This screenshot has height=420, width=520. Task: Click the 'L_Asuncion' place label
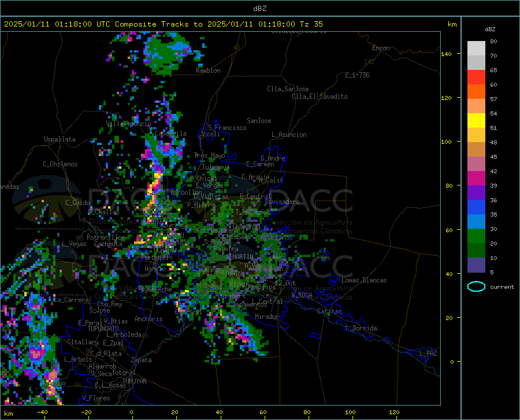tap(289, 135)
